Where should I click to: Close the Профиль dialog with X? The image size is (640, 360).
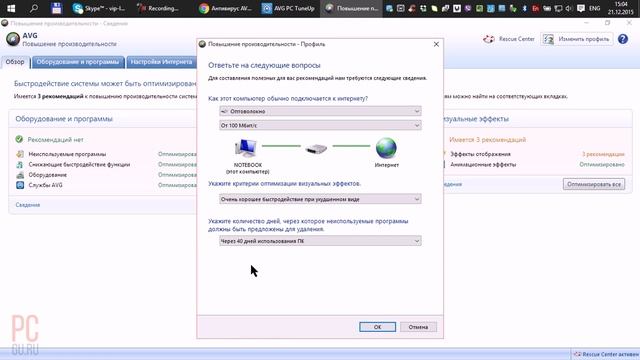click(x=436, y=44)
